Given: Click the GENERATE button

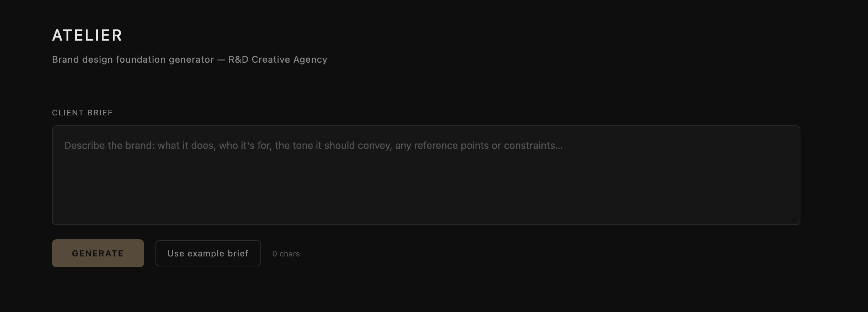Looking at the screenshot, I should (x=98, y=253).
